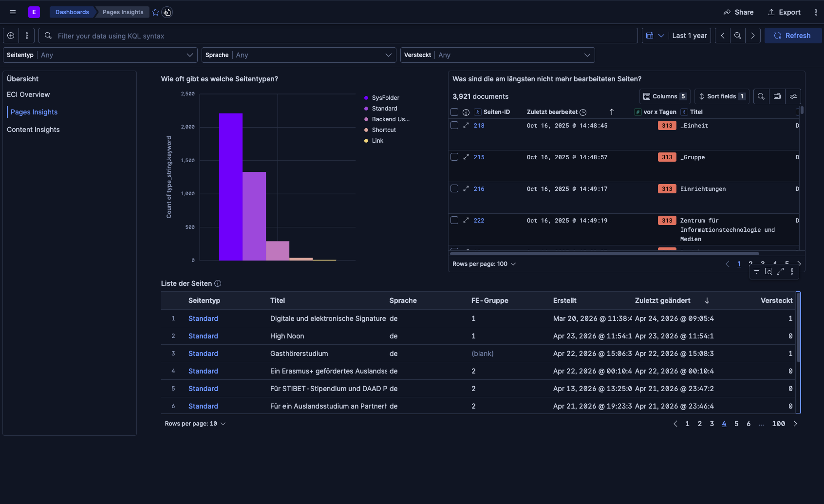Screen dimensions: 824x504
Task: Go to page 5 of Seiten list
Action: point(736,424)
